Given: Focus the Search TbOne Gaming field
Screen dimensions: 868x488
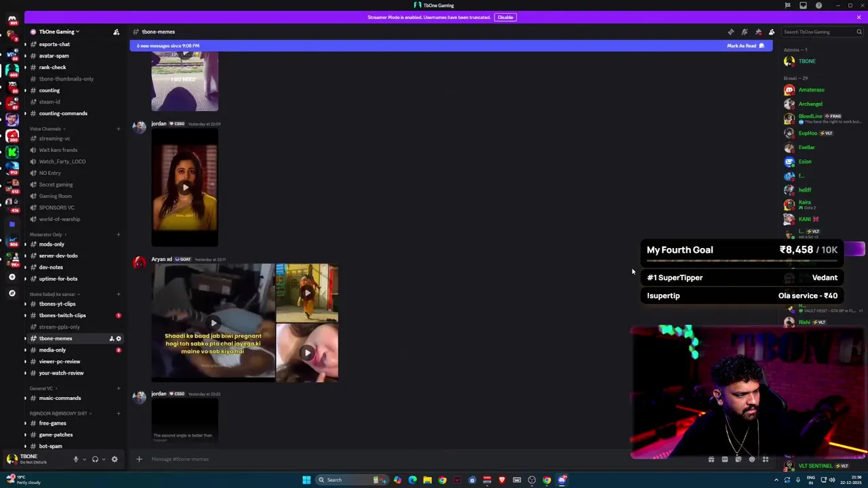Looking at the screenshot, I should 822,32.
